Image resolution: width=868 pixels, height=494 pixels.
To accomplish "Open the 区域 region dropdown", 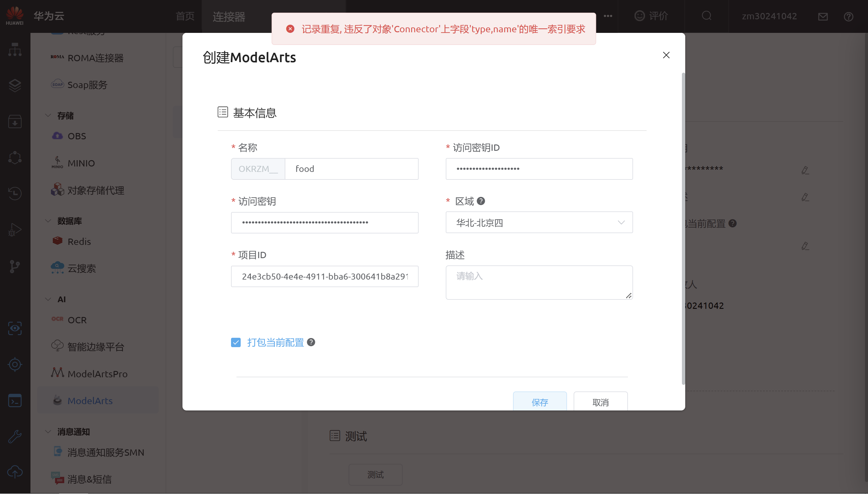I will coord(539,223).
